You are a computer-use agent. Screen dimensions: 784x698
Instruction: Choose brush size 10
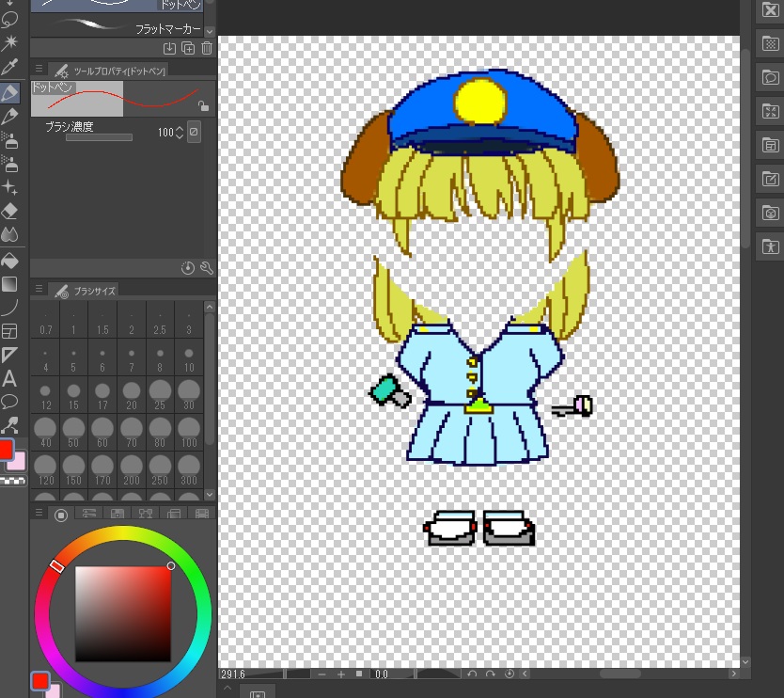[189, 357]
